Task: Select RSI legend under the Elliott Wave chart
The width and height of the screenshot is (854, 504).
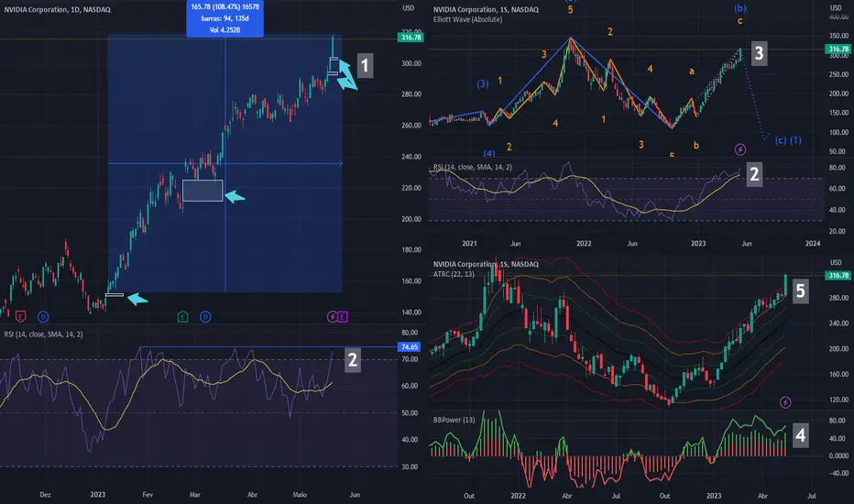Action: pyautogui.click(x=472, y=167)
